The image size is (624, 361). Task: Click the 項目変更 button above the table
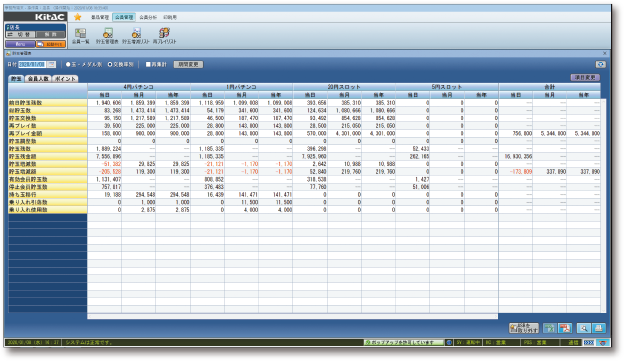pos(585,78)
